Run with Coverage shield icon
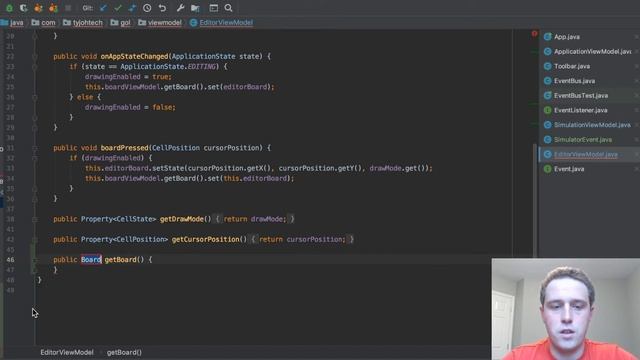Viewport: 640px width, 360px height. [x=24, y=8]
